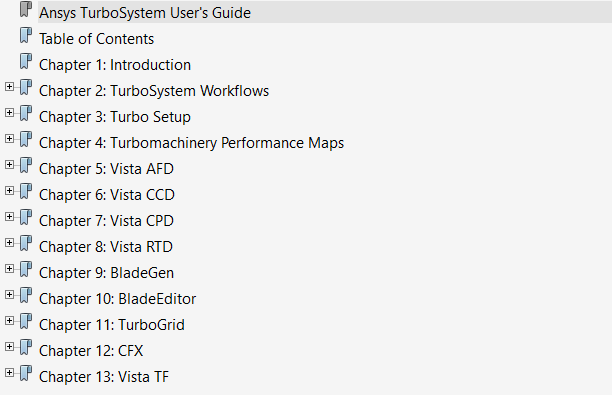Open Ansys TurboSystem User's Guide bookmark

(x=145, y=13)
